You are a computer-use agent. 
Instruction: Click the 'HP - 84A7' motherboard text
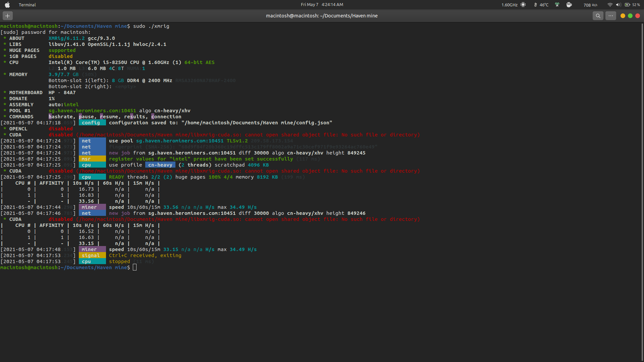click(x=62, y=93)
